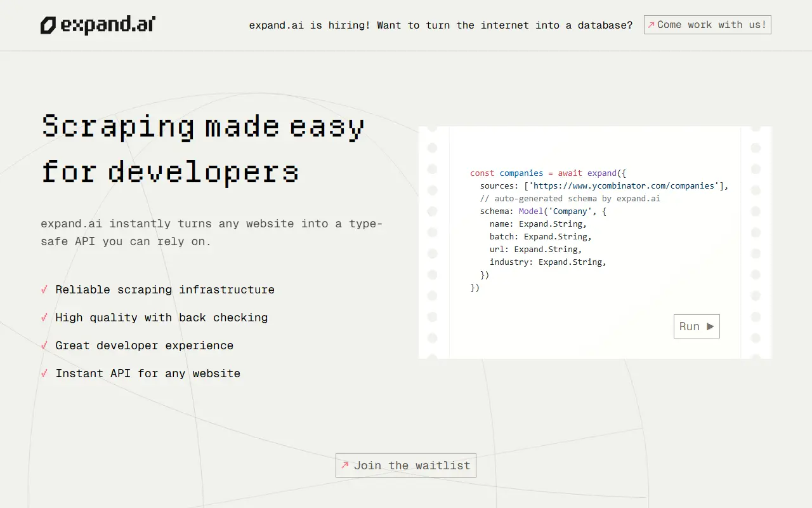812x508 pixels.
Task: Click the "schema: Model('Company', {" code line
Action: pyautogui.click(x=543, y=211)
